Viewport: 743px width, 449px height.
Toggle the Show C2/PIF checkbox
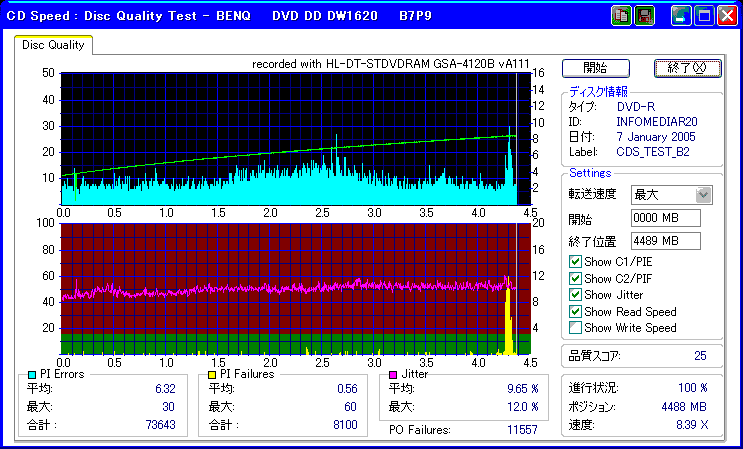coord(575,278)
